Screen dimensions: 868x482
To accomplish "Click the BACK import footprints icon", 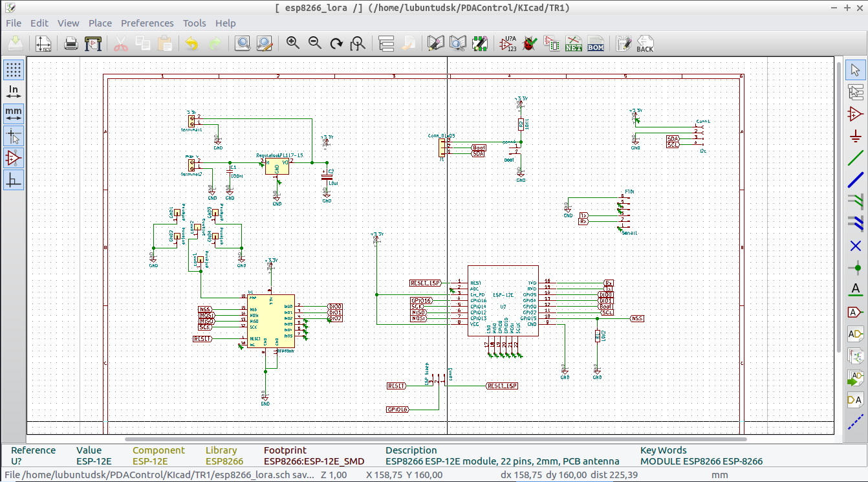I will click(x=645, y=44).
